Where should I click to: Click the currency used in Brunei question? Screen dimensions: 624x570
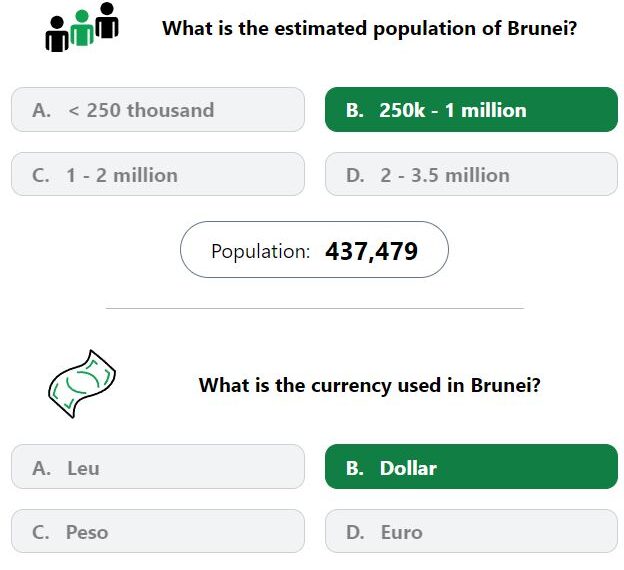point(369,385)
